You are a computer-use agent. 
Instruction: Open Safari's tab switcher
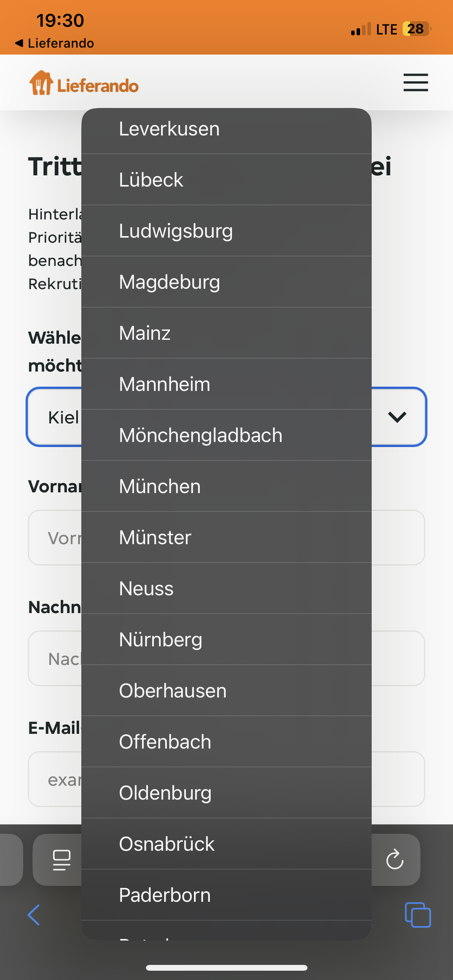[419, 915]
